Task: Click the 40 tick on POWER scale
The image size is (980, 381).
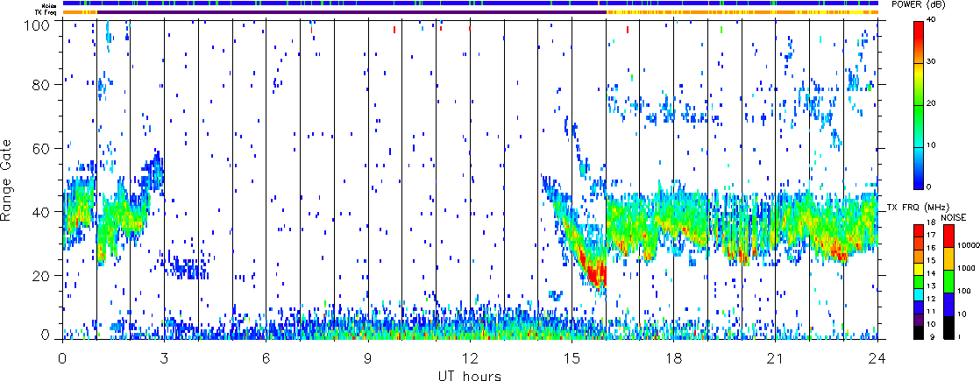Action: point(933,21)
